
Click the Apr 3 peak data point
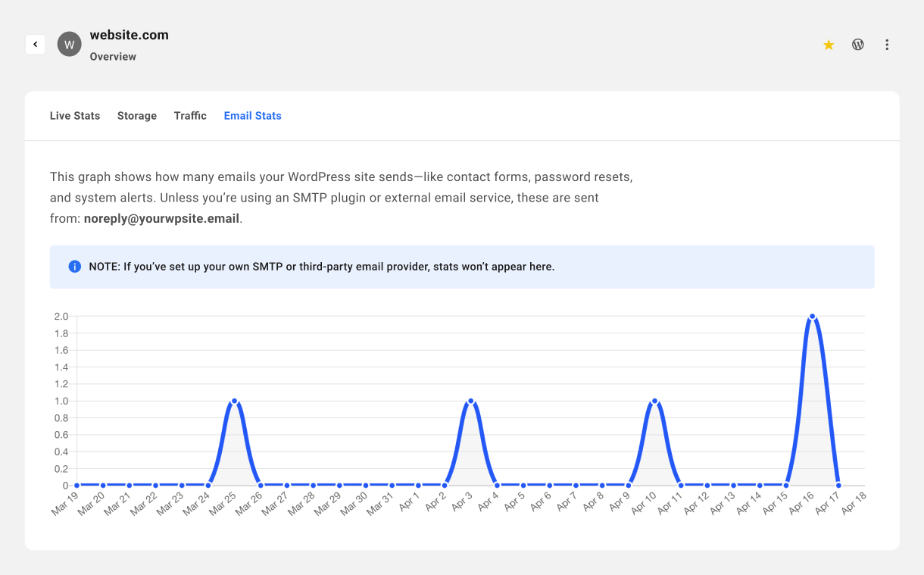(x=470, y=401)
